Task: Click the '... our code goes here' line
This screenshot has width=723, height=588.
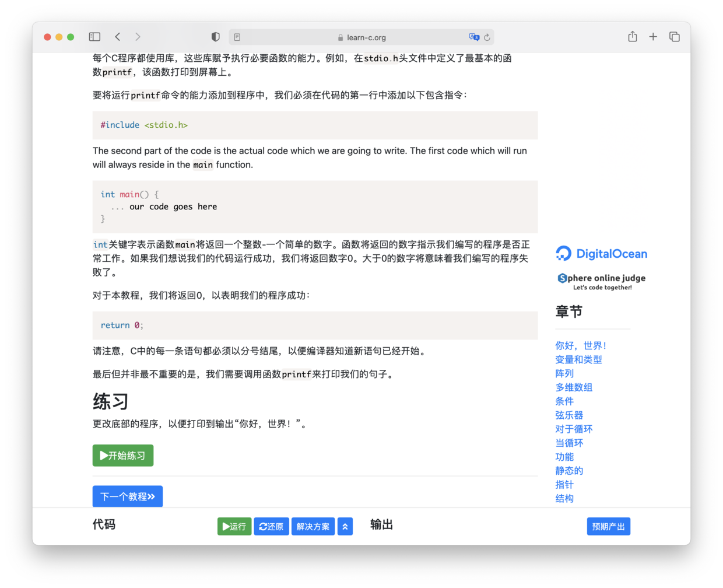Action: click(164, 206)
